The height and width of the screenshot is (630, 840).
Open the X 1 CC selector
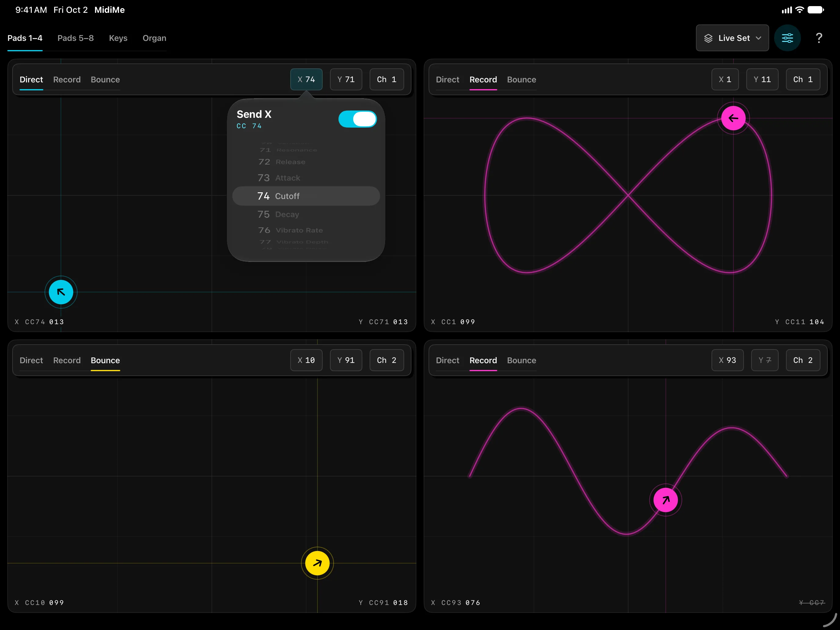tap(725, 79)
